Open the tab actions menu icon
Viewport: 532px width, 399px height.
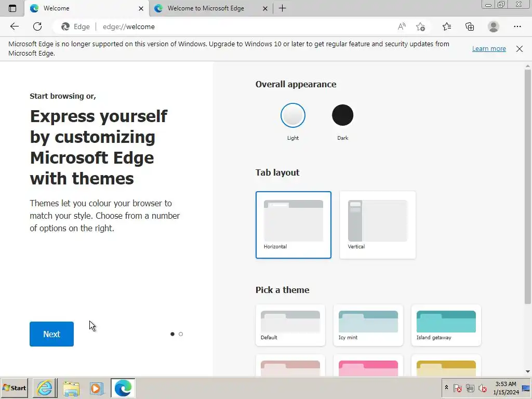[x=12, y=8]
